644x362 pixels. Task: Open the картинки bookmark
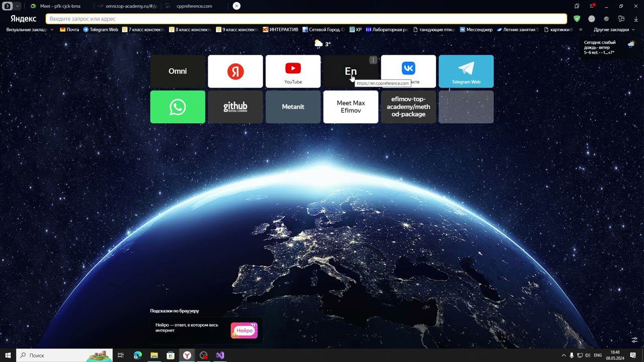pos(558,30)
